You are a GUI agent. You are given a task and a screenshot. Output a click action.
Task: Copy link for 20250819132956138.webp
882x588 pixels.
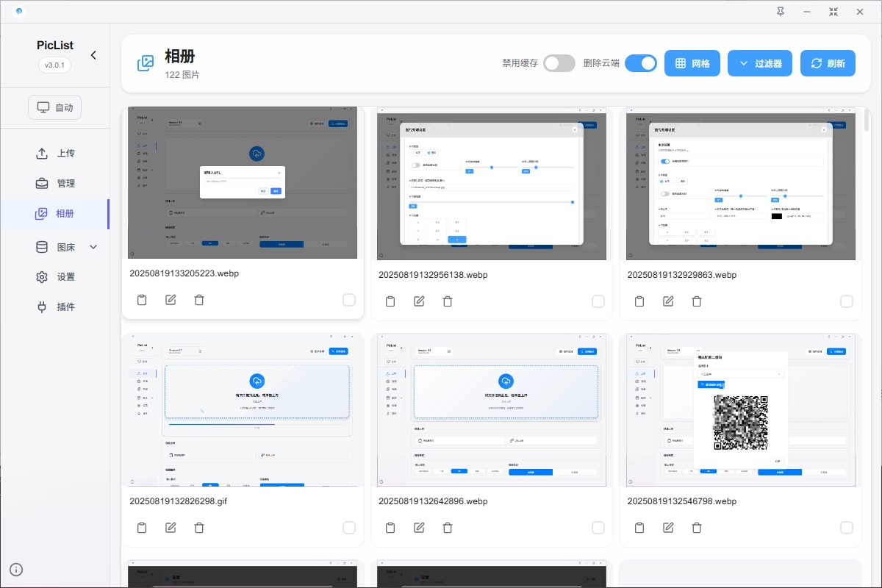(x=391, y=301)
